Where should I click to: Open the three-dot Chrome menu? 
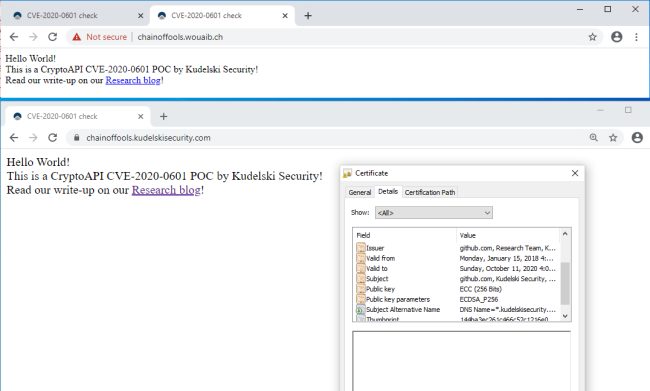click(x=636, y=37)
